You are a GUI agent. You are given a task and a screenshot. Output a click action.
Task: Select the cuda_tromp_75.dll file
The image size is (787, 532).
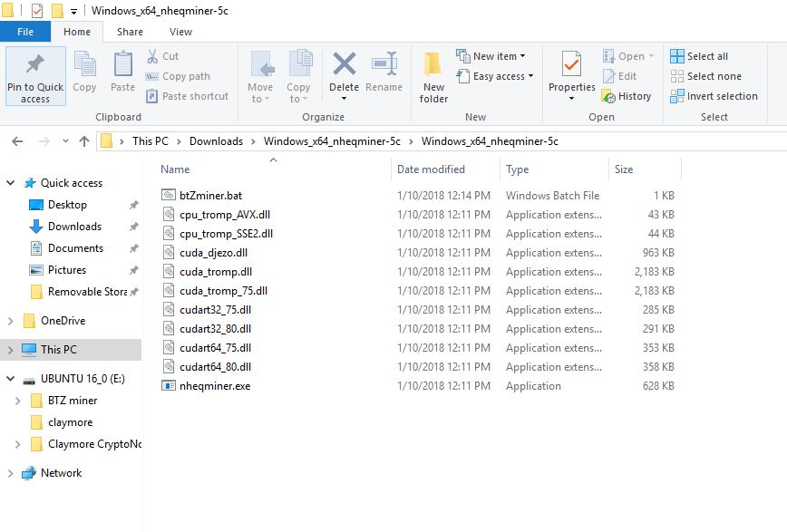[223, 291]
